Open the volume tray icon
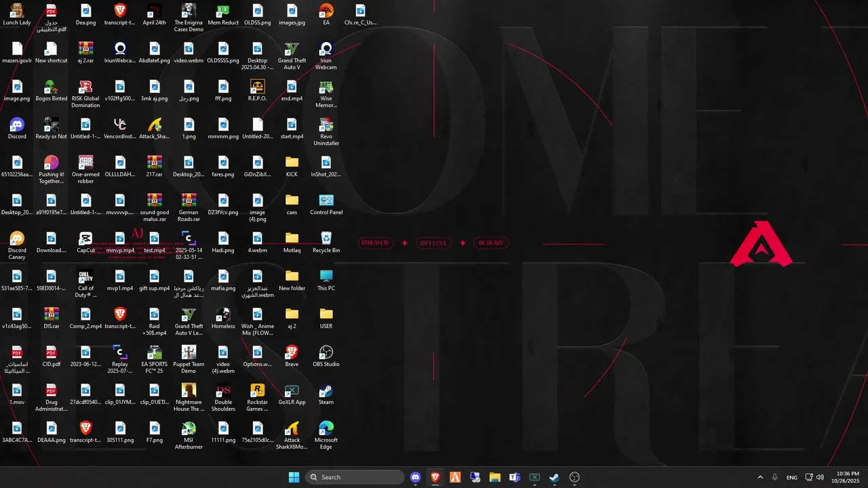The height and width of the screenshot is (488, 868). tap(821, 477)
